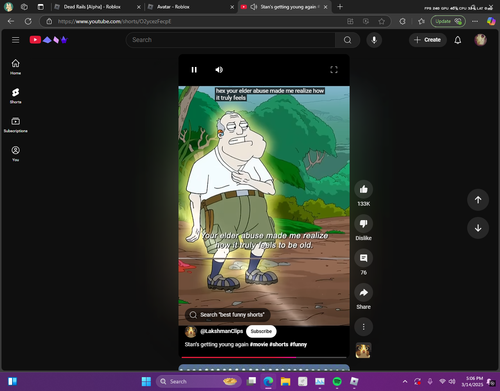The image size is (500, 391).
Task: Share this Short
Action: (363, 292)
